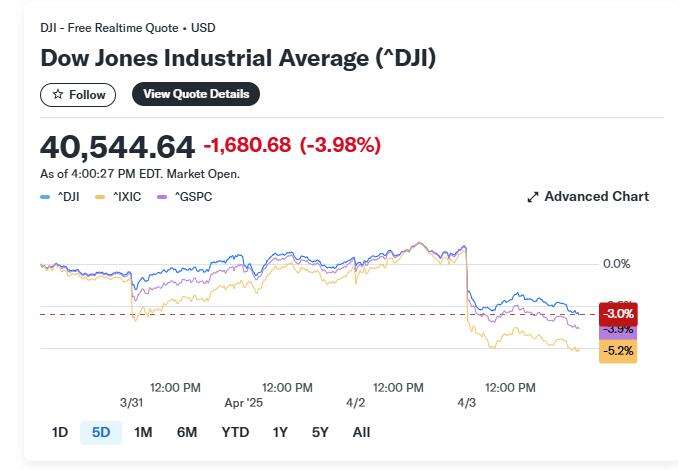Switch chart to 6M range
Viewport: 678px width, 470px height.
[187, 432]
